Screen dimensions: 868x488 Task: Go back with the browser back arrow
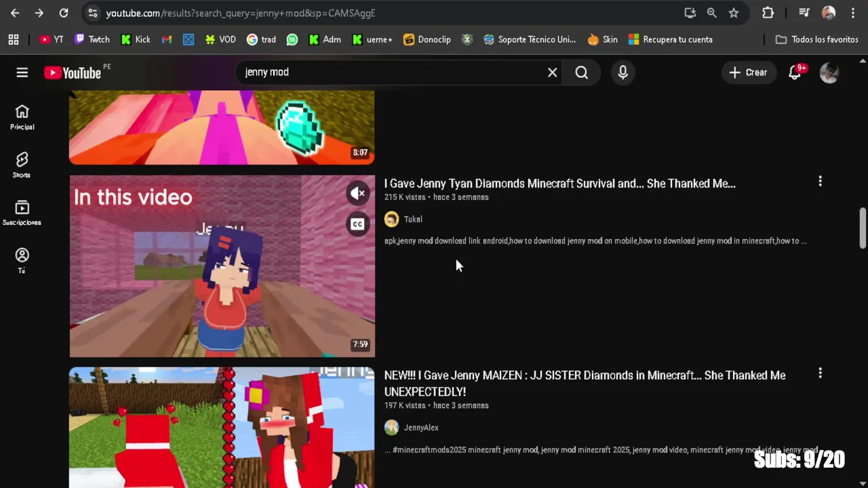point(15,13)
